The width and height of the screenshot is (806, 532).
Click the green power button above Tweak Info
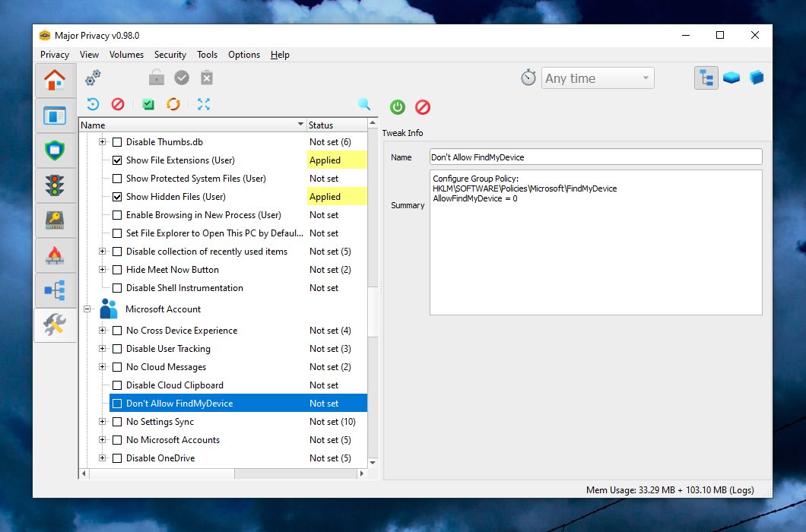[x=398, y=107]
